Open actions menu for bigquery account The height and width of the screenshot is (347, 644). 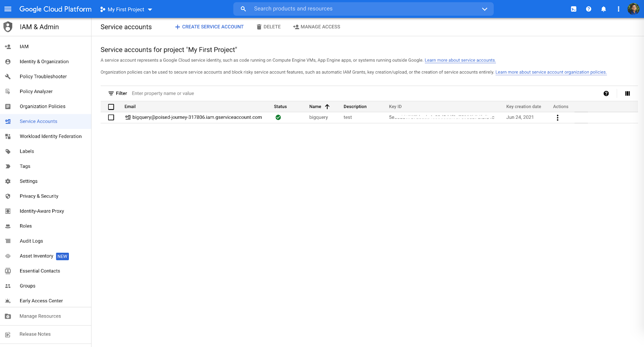pos(557,118)
